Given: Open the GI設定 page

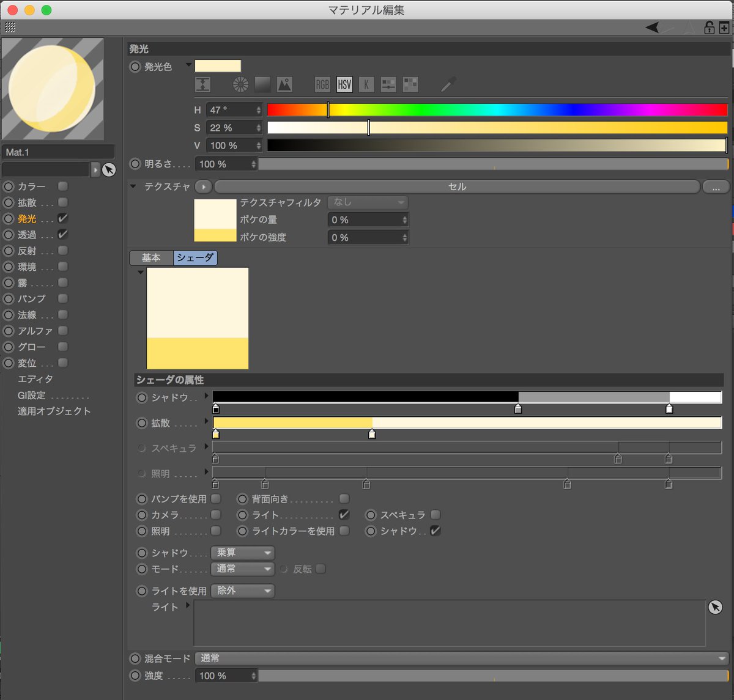Looking at the screenshot, I should 32,396.
